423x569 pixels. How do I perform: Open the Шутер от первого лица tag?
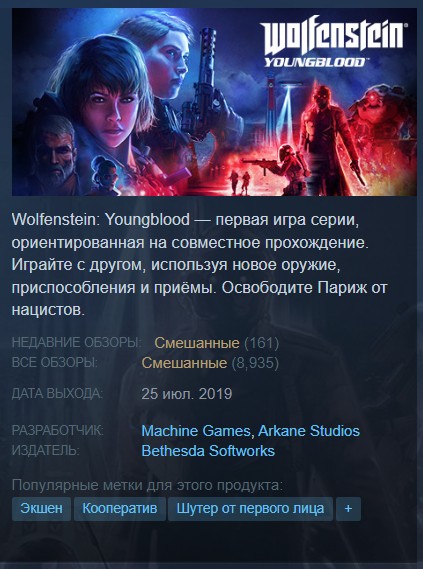tap(250, 509)
